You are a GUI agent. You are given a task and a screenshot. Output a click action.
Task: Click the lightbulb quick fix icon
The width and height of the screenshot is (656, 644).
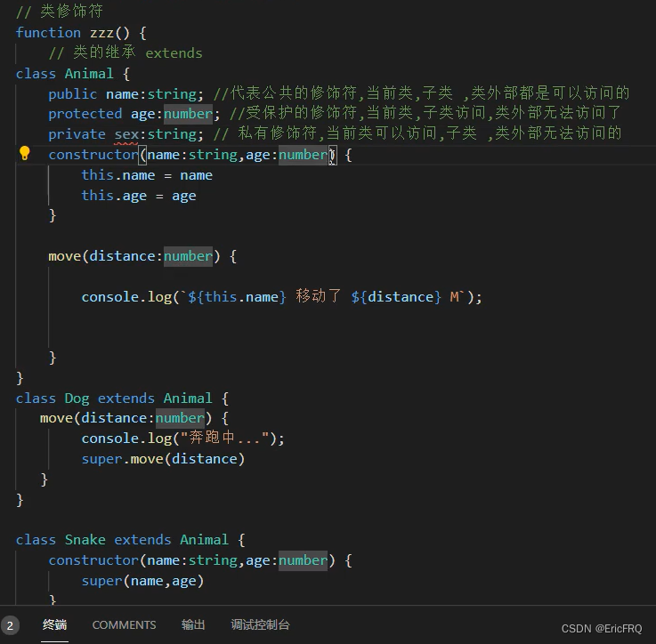click(x=25, y=154)
